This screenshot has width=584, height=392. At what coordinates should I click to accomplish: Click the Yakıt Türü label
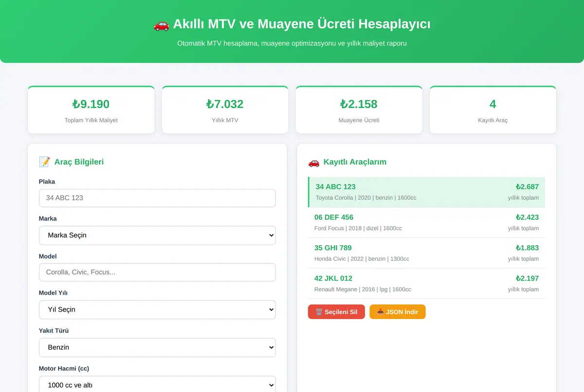[54, 331]
